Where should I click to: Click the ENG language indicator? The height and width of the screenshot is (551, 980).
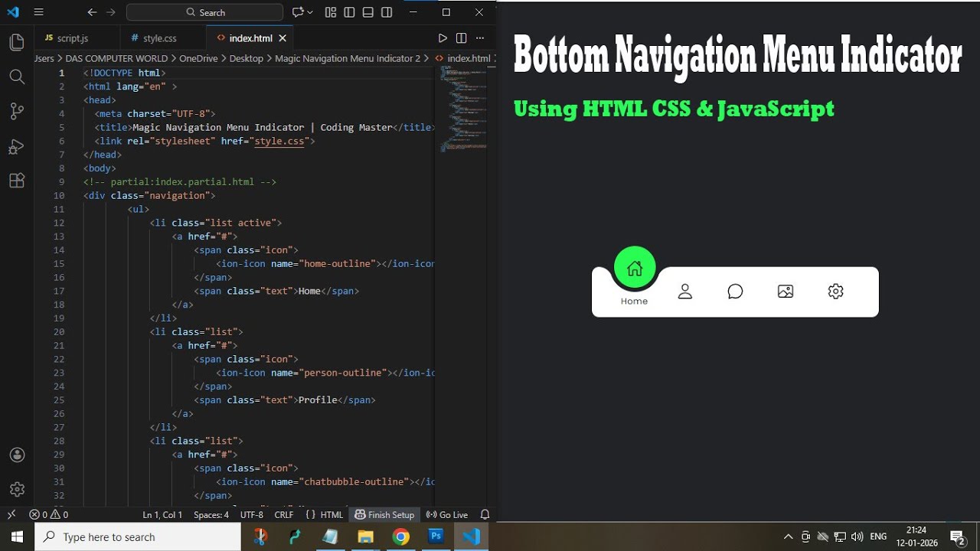(x=879, y=536)
